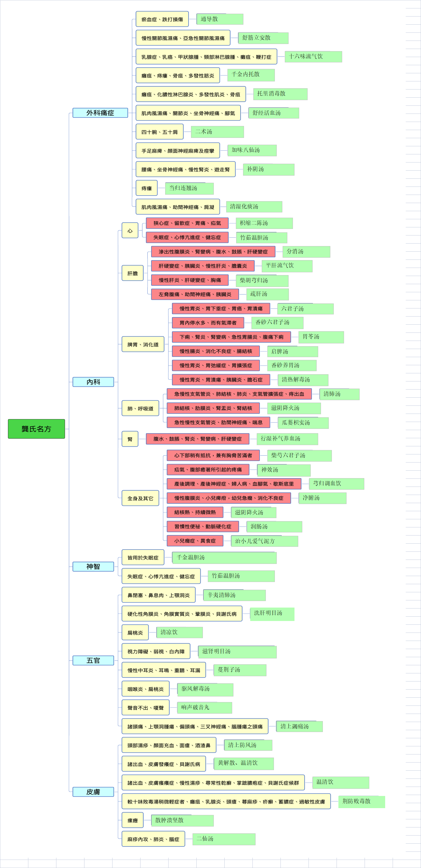Click the 洗肝明目汤 node

(x=272, y=614)
